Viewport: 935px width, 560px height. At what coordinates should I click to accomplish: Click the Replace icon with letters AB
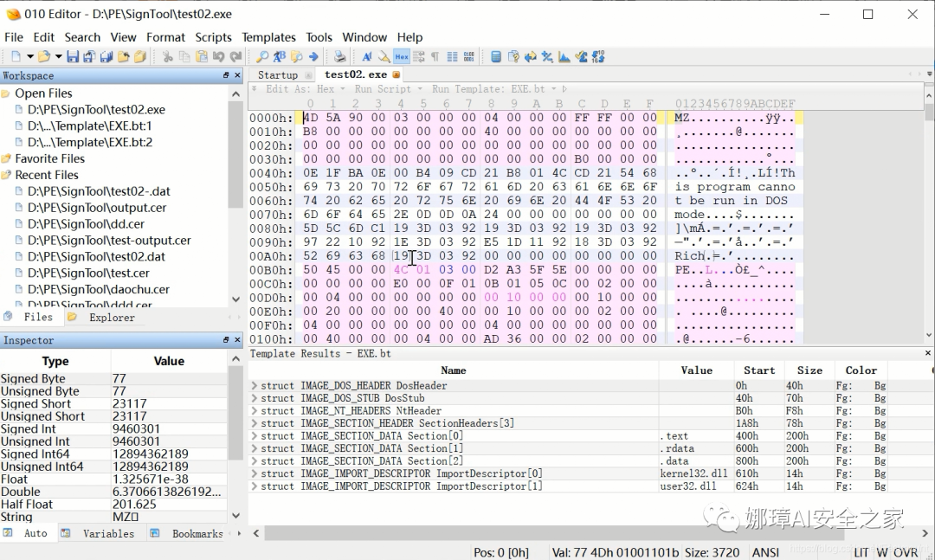(279, 56)
